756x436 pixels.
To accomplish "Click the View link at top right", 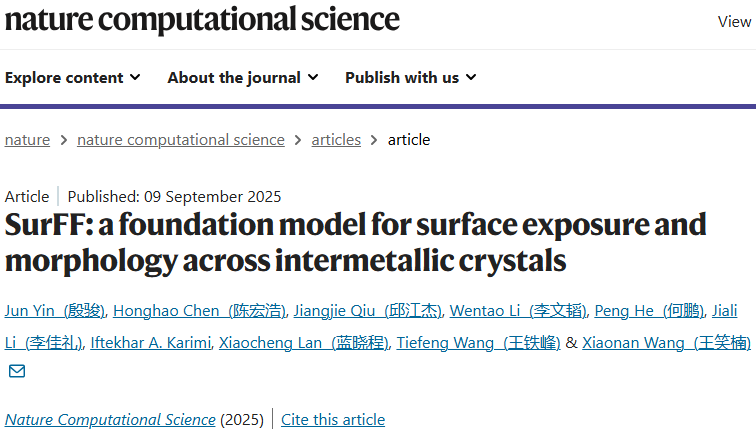I will click(733, 22).
